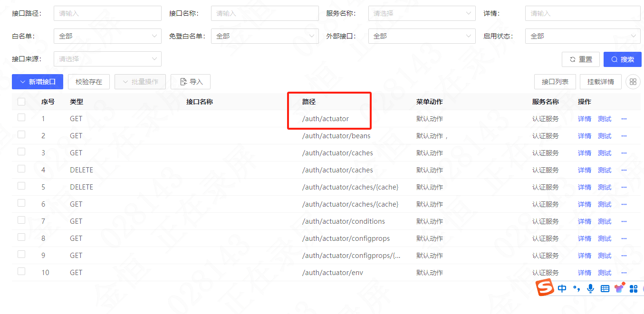644x314 pixels.
Task: Check the checkbox for row 10
Action: pyautogui.click(x=21, y=271)
